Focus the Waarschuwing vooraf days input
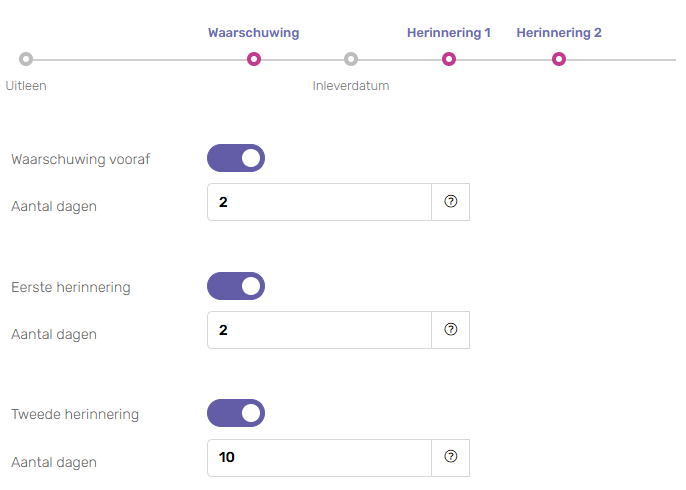Screen dimensions: 686x490 [319, 202]
